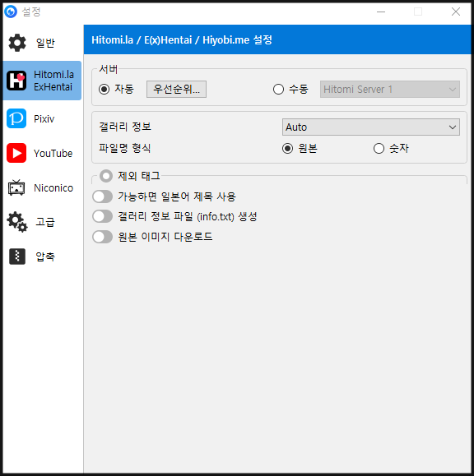This screenshot has height=476, width=474.
Task: Select the Hitomi.la H heart icon
Action: (x=16, y=81)
